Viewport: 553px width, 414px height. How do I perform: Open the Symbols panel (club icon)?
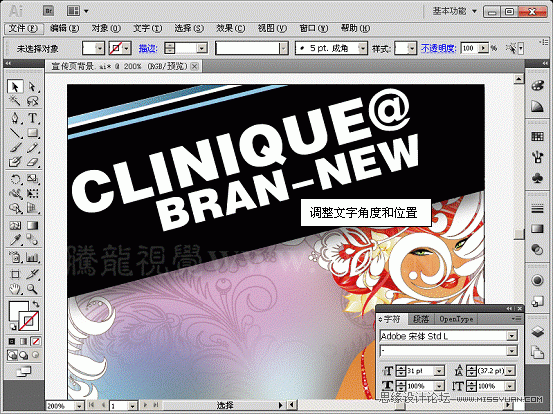[537, 178]
